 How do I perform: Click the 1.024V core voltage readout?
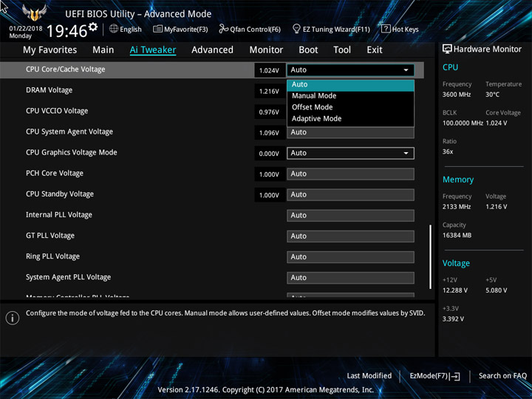pyautogui.click(x=269, y=71)
